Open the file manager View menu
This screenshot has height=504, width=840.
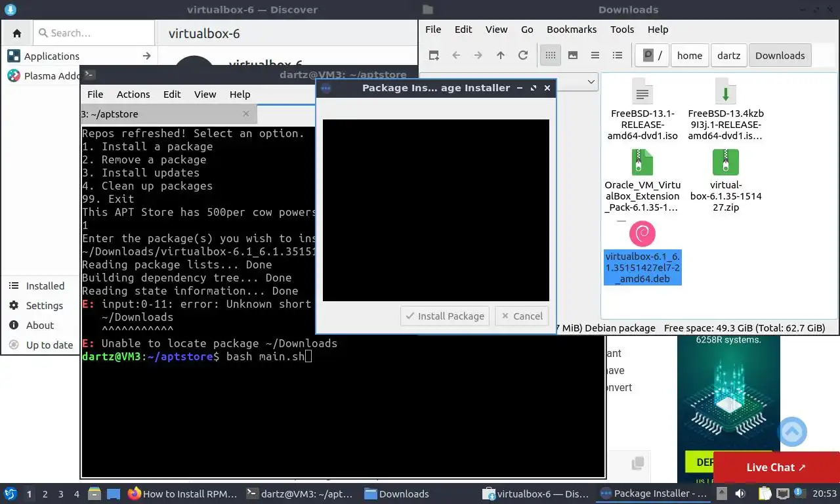497,30
